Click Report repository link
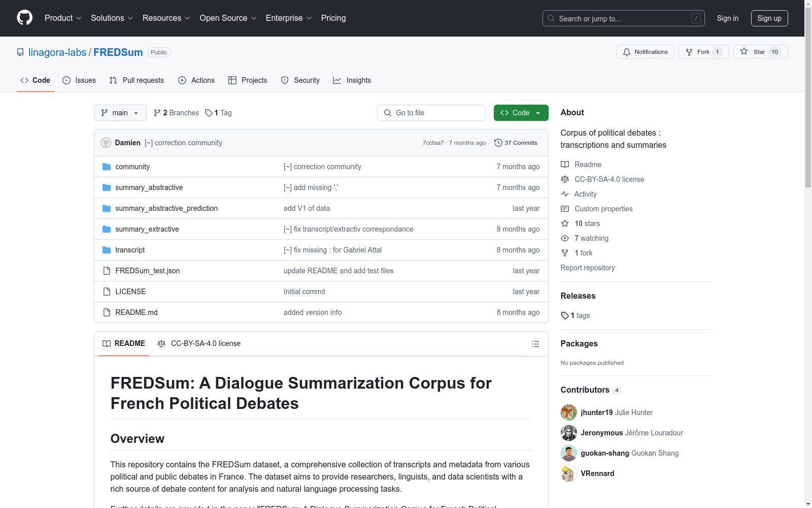The height and width of the screenshot is (508, 812). click(x=588, y=268)
